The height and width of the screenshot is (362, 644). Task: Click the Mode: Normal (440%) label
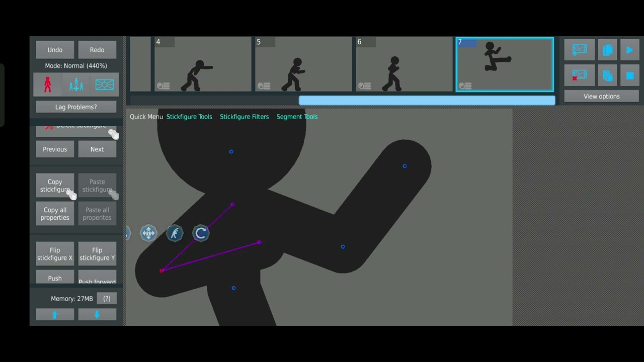[x=76, y=66]
